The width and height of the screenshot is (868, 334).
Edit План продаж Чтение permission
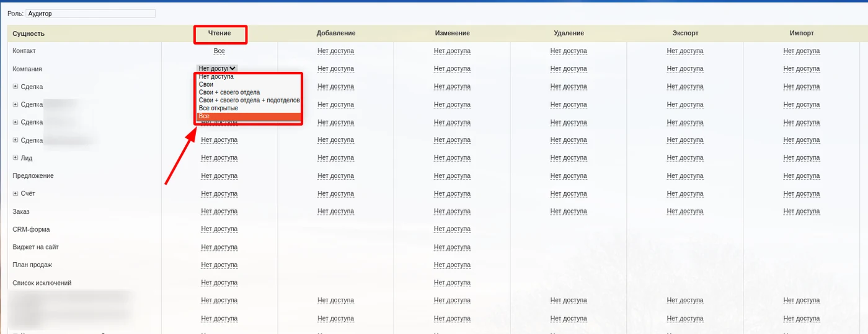[x=219, y=265]
